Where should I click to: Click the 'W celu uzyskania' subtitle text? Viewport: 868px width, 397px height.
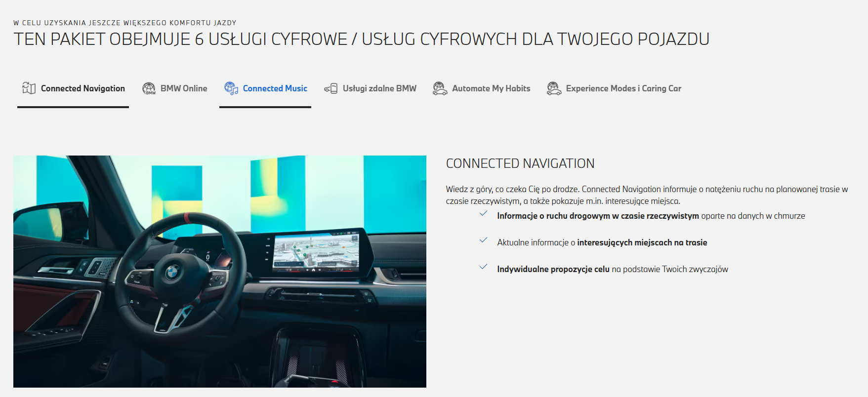click(125, 23)
